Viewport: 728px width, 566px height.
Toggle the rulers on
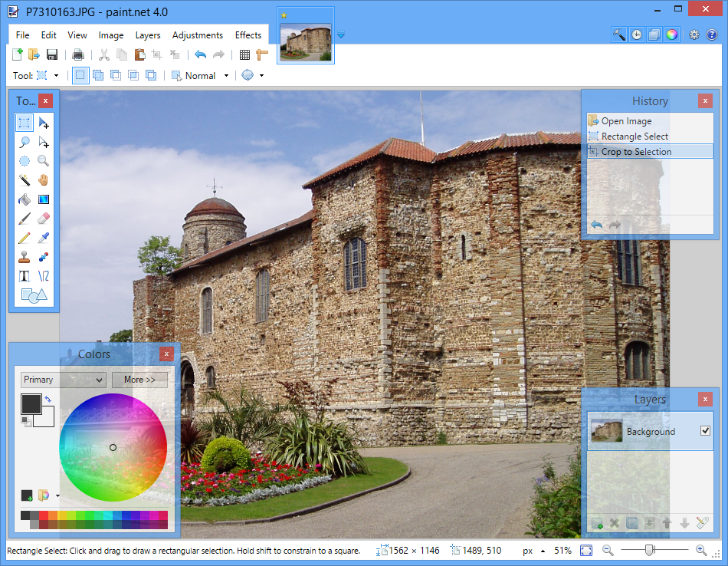261,54
